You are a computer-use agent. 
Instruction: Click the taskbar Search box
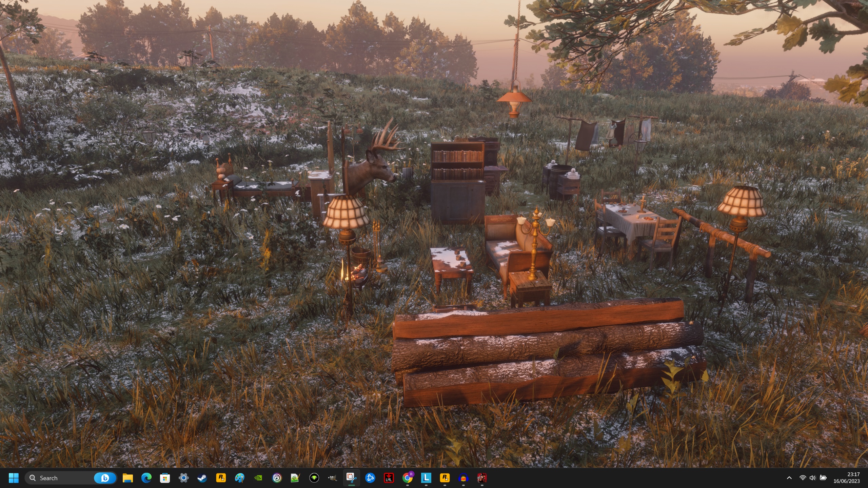point(71,478)
